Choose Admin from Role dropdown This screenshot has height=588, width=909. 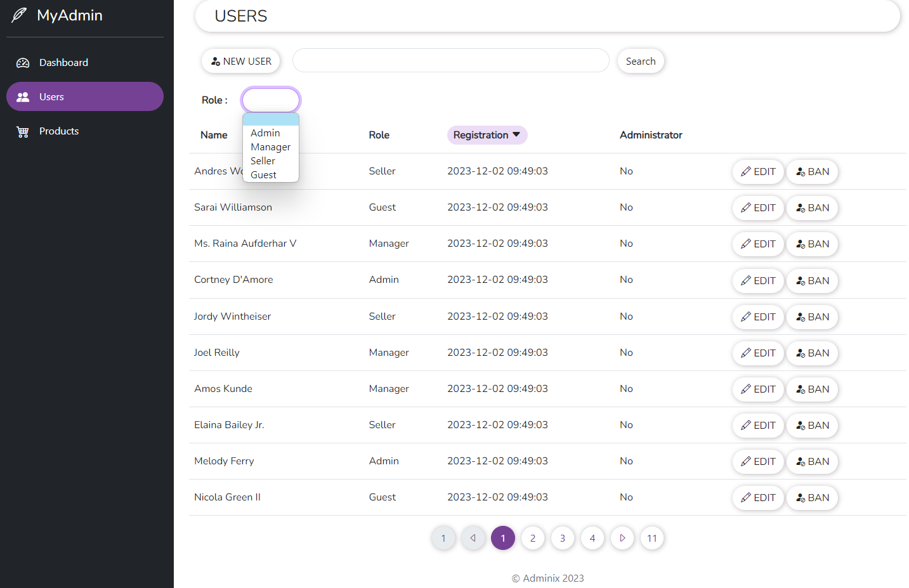[271, 133]
